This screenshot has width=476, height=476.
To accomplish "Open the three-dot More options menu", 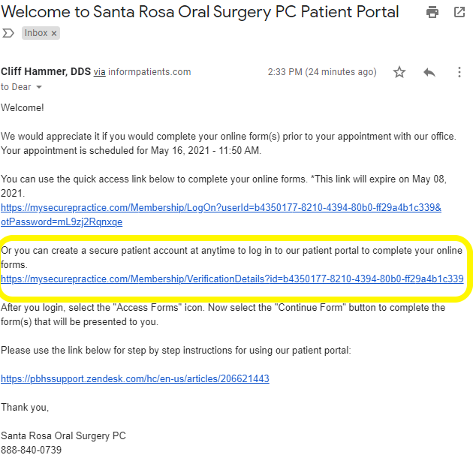I will pos(459,72).
